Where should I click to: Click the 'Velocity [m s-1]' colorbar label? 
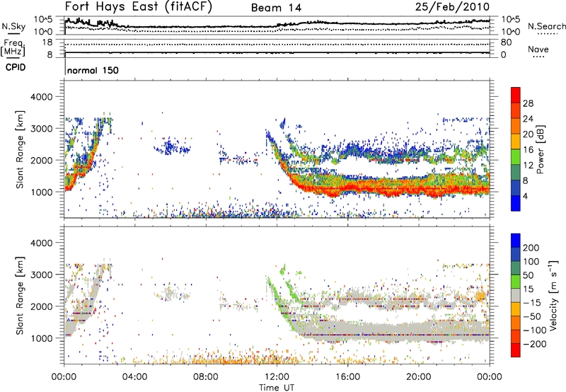[x=553, y=295]
